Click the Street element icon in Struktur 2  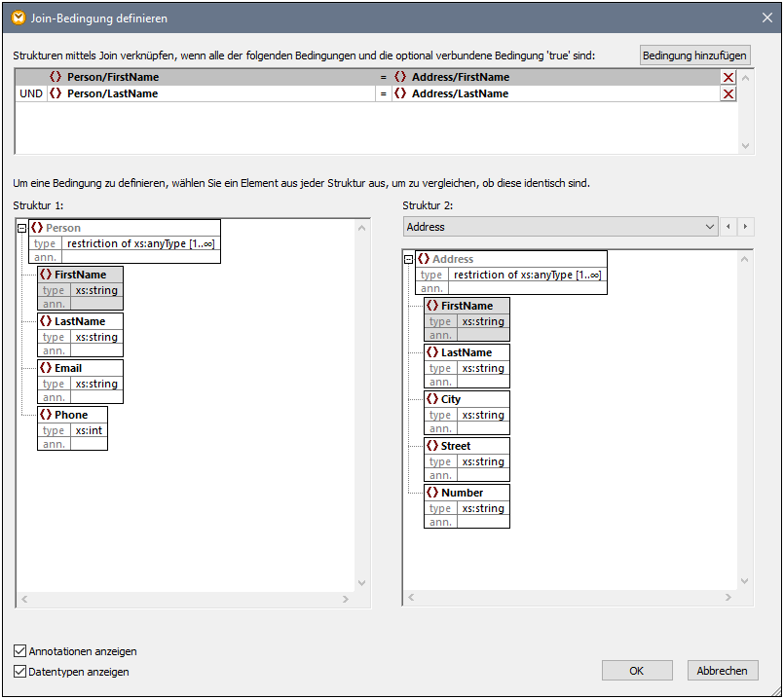point(432,446)
